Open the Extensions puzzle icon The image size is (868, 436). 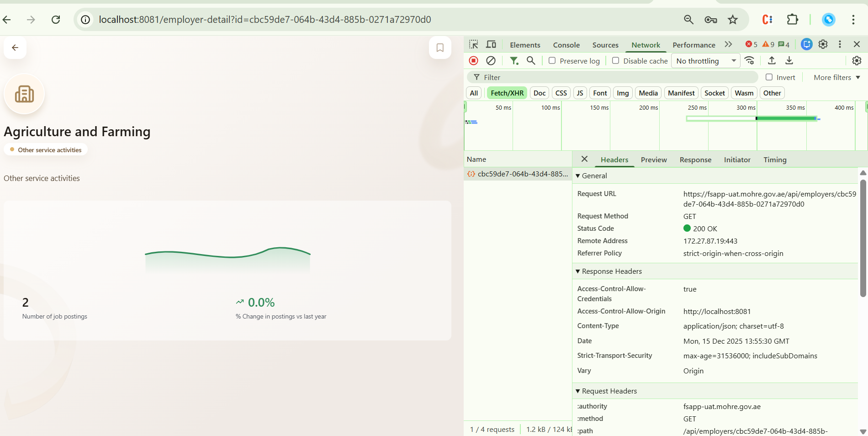(792, 20)
